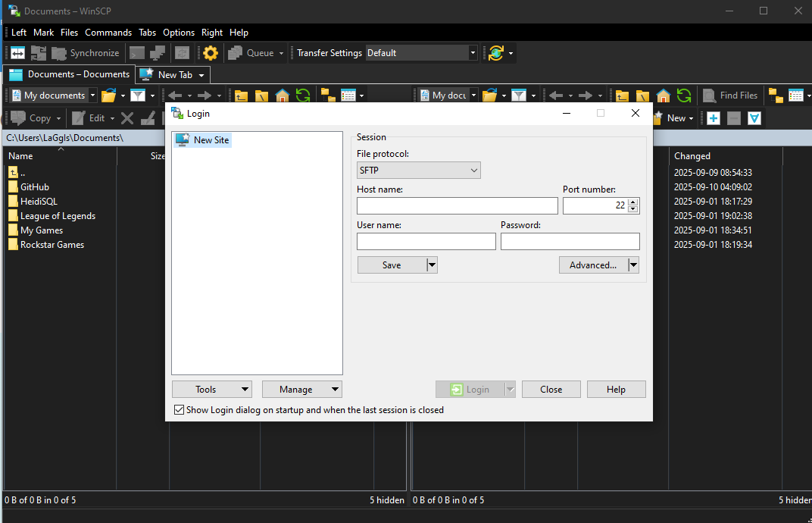Open the right panel My documents drive dropdown
Image resolution: width=812 pixels, height=523 pixels.
point(474,96)
